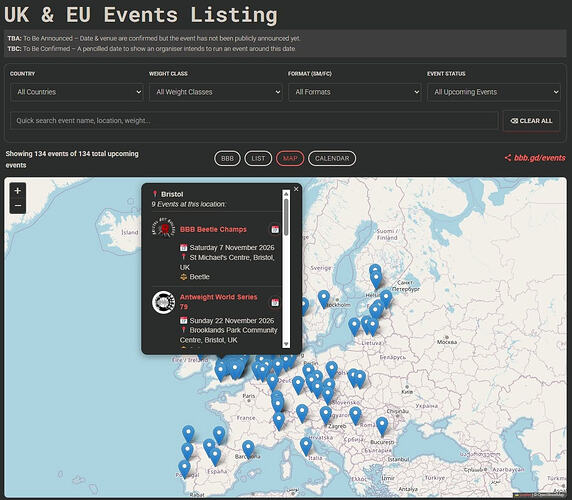
Task: Click the Saturday 7 November 2026 date
Action: 232,248
